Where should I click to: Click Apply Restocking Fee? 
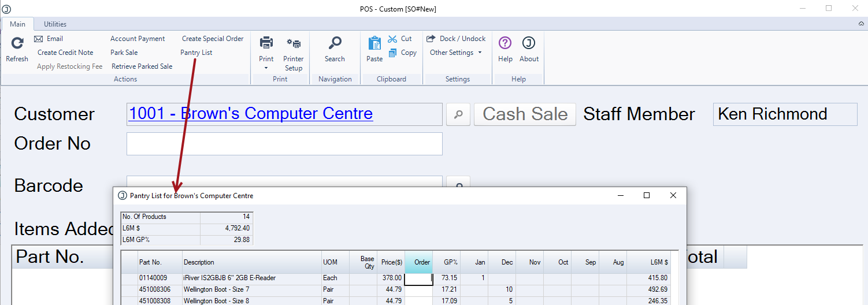(x=69, y=66)
